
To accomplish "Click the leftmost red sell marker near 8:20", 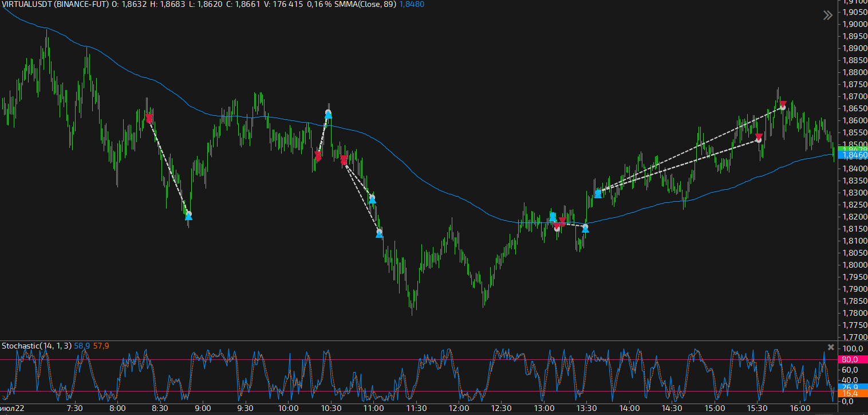I will pyautogui.click(x=149, y=119).
